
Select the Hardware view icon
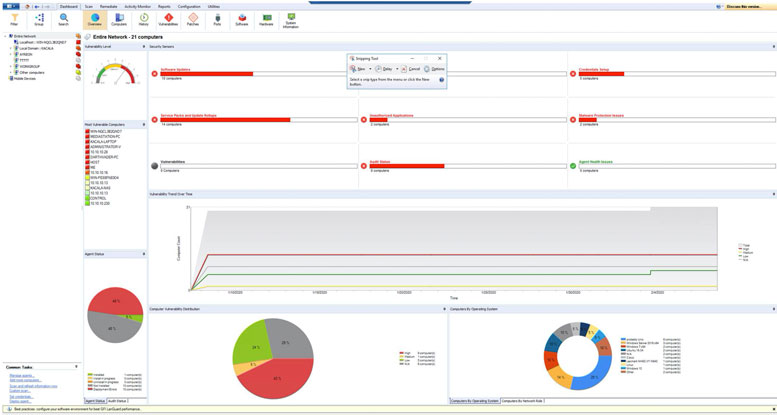[x=266, y=19]
